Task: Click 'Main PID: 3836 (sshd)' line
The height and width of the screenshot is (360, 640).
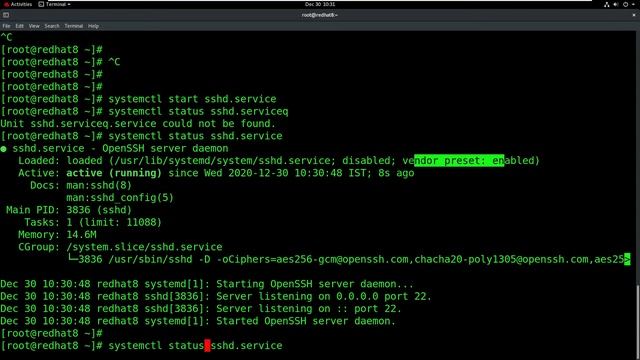Action: (69, 210)
